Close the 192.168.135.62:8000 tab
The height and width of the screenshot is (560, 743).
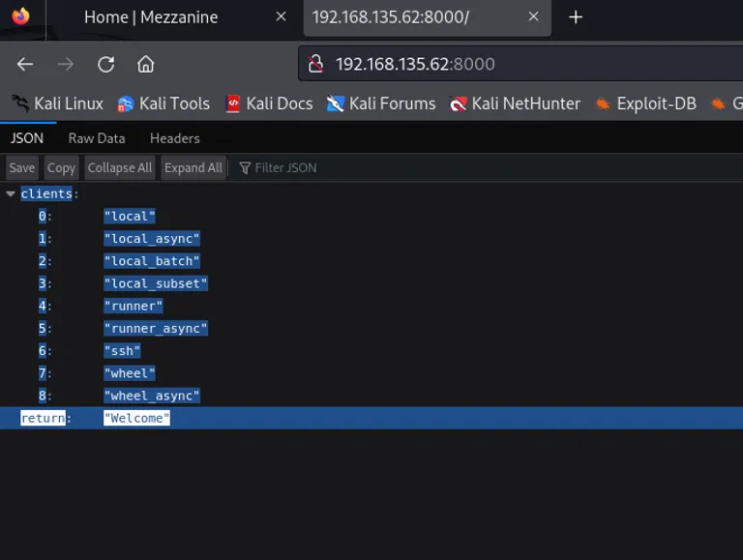(x=533, y=17)
